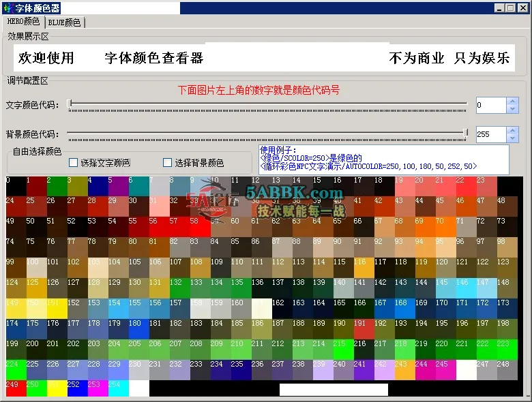Image resolution: width=532 pixels, height=402 pixels.
Task: Pick color swatch 70 orange
Action: pos(446,227)
